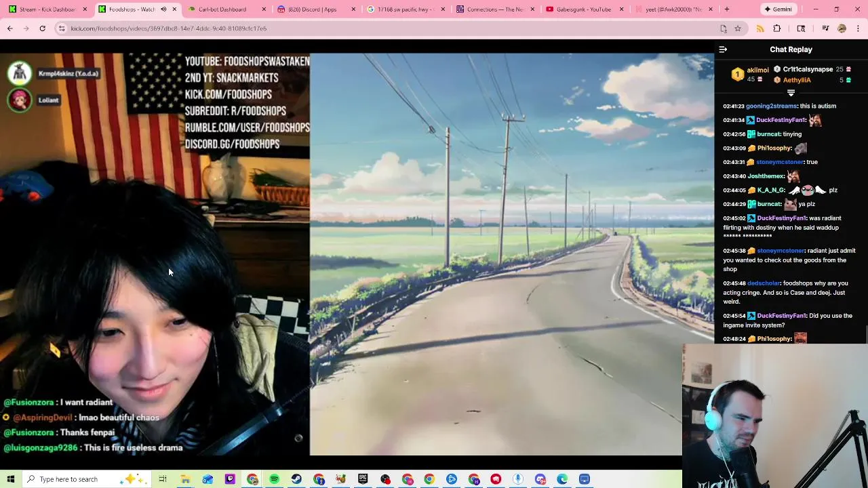Open the Gemini button
The width and height of the screenshot is (868, 488).
pos(778,9)
